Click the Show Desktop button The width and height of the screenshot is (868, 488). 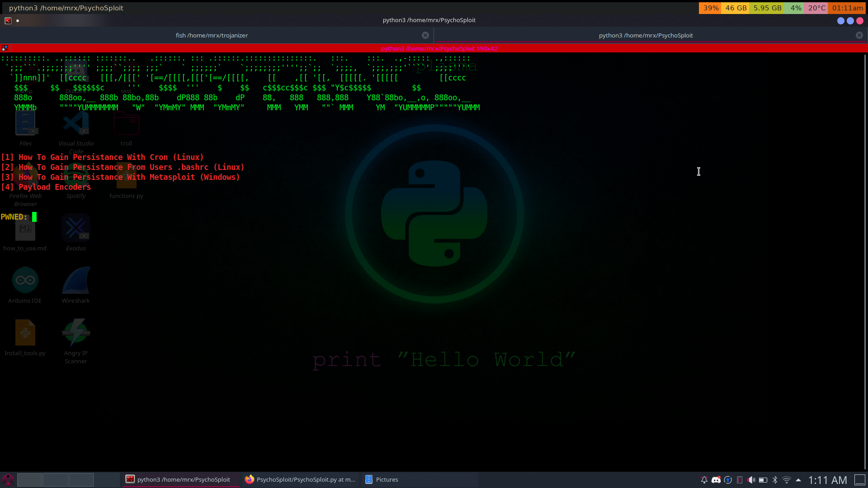click(x=859, y=480)
